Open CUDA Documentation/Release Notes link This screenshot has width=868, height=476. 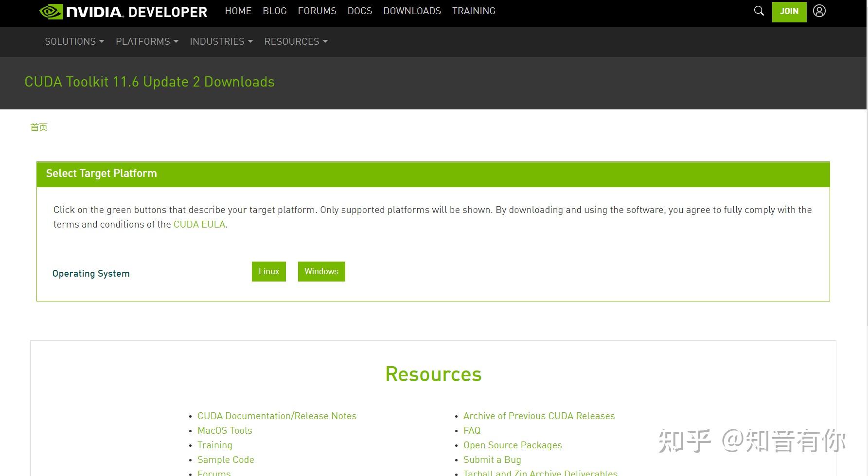point(277,416)
